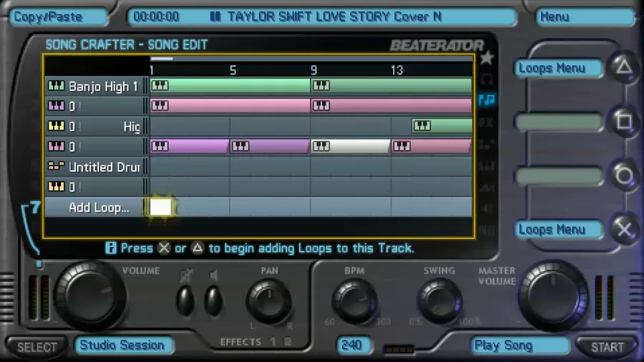Select the Add Loop... track row
Screen dimensions: 644x362
[x=258, y=207]
